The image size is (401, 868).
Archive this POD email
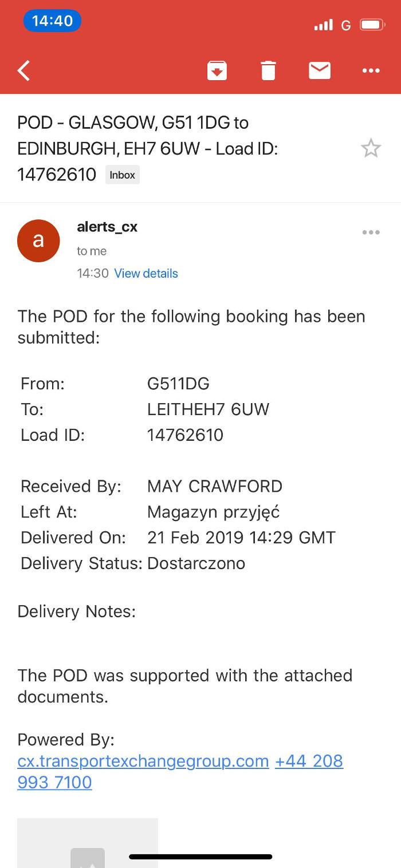[217, 70]
